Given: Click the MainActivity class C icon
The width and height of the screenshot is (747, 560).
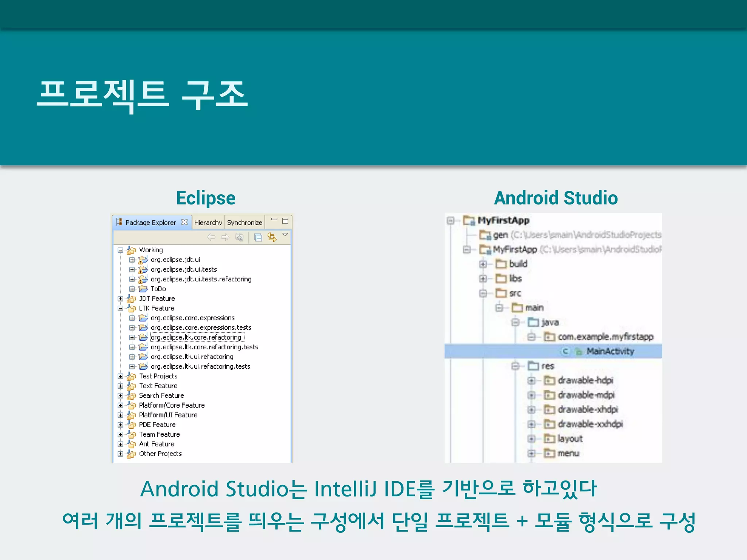Looking at the screenshot, I should click(x=565, y=351).
